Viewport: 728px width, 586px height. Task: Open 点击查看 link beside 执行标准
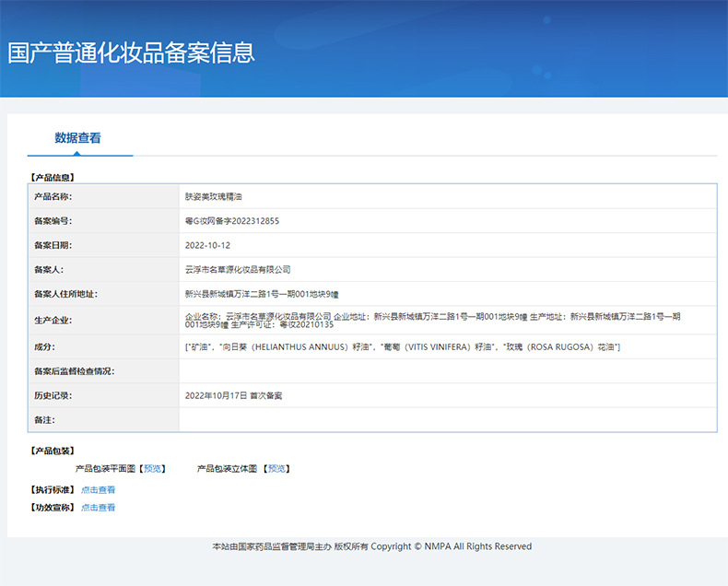tap(98, 490)
